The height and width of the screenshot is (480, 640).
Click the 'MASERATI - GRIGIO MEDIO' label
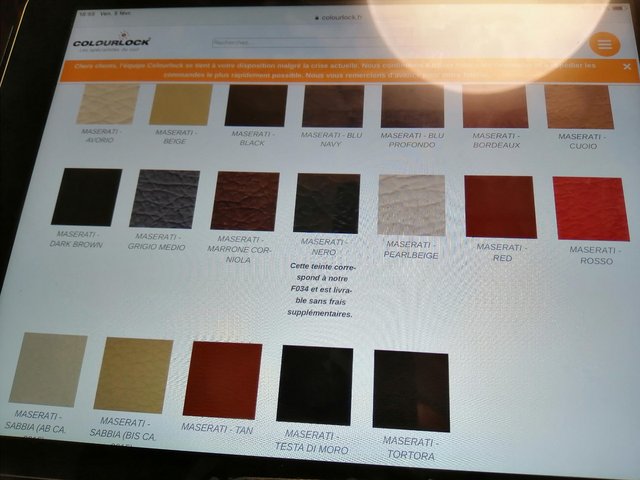click(x=156, y=242)
